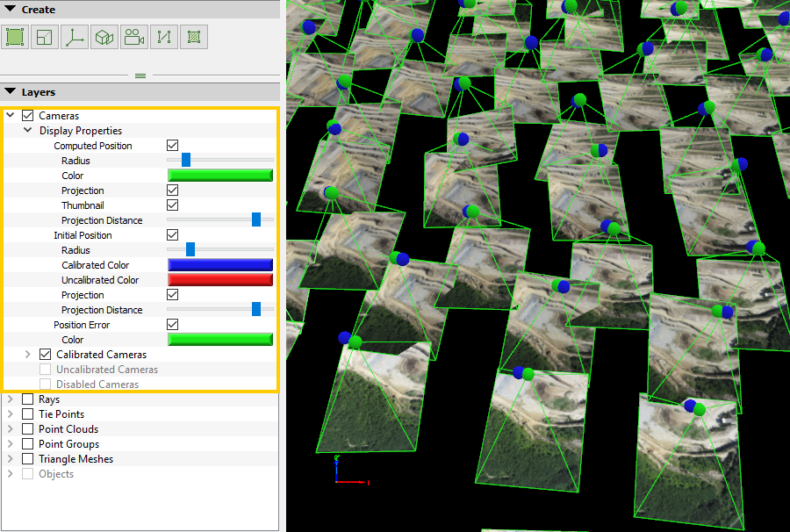Open the clipping box creation tool
Viewport: 790px width, 532px height.
click(44, 36)
